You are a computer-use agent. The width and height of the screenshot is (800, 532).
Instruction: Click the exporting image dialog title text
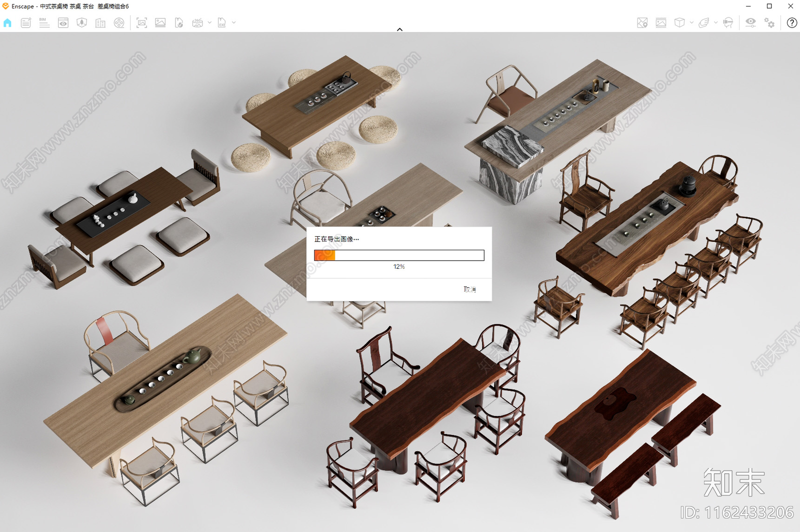coord(336,239)
